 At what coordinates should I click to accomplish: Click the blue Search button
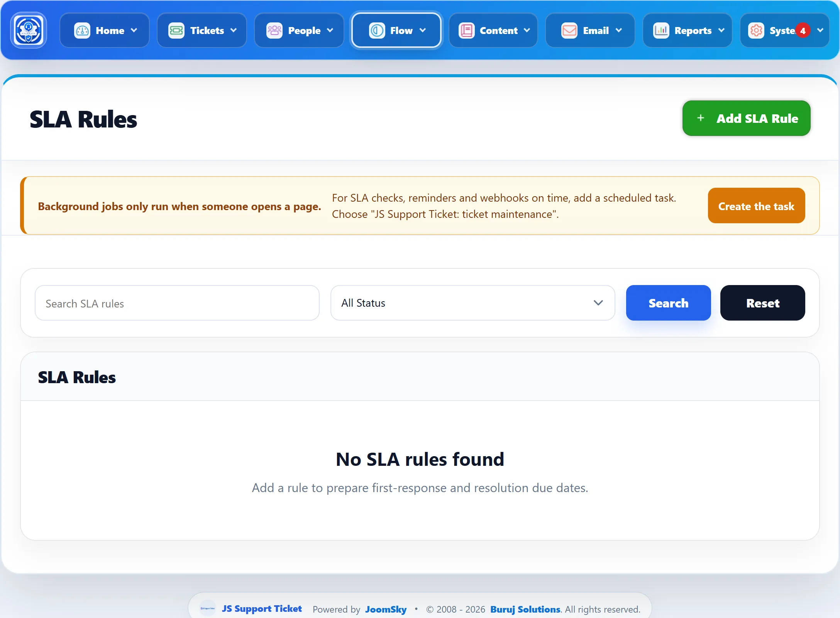click(668, 303)
